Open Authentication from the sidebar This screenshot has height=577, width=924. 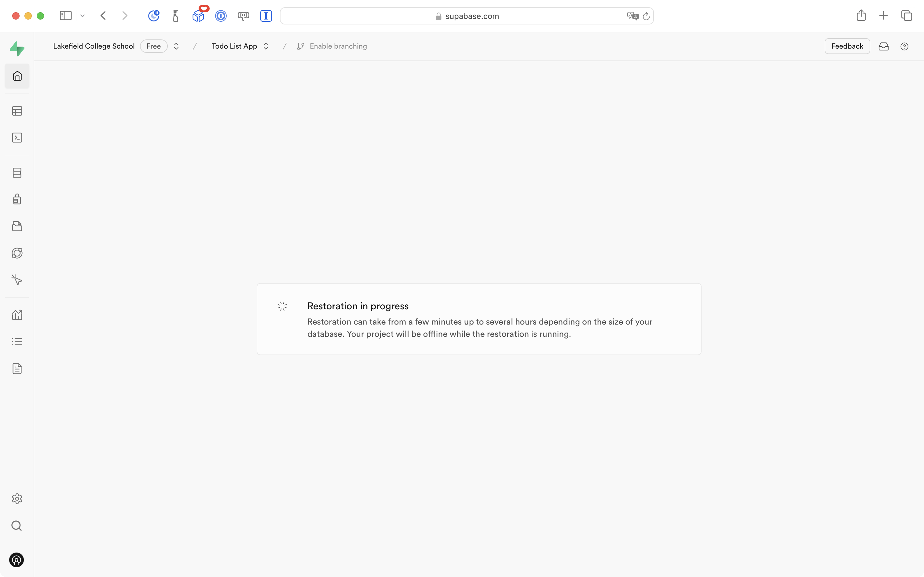click(x=17, y=199)
